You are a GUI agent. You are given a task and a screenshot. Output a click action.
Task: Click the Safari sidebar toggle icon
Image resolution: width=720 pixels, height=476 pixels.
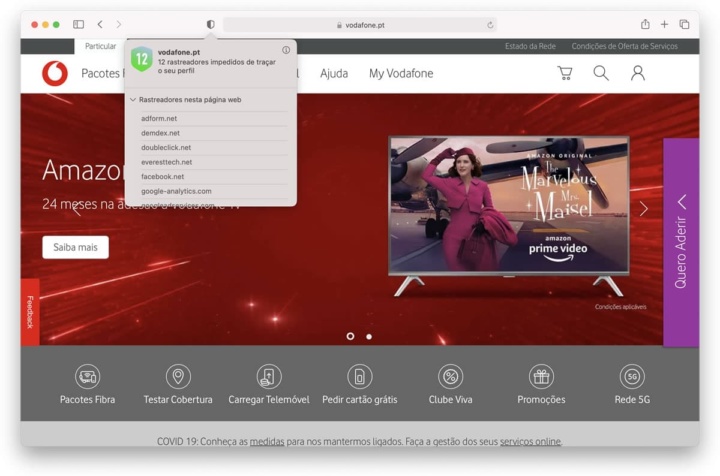[79, 24]
